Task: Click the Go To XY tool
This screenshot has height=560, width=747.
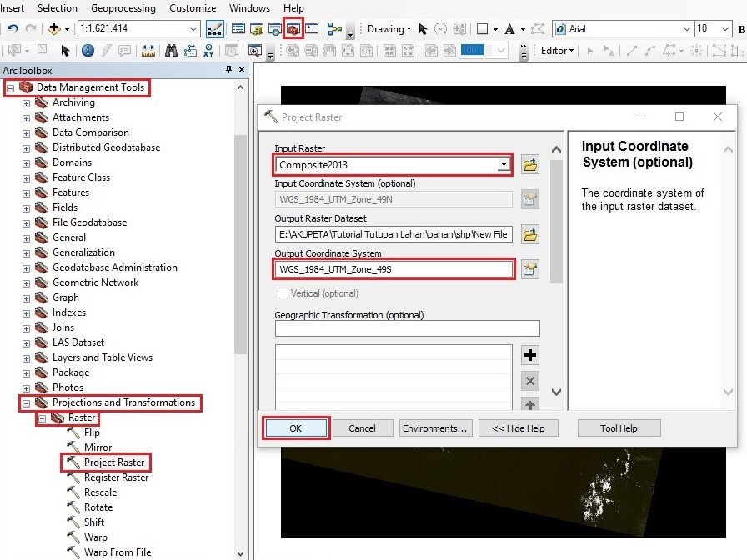Action: [x=208, y=51]
